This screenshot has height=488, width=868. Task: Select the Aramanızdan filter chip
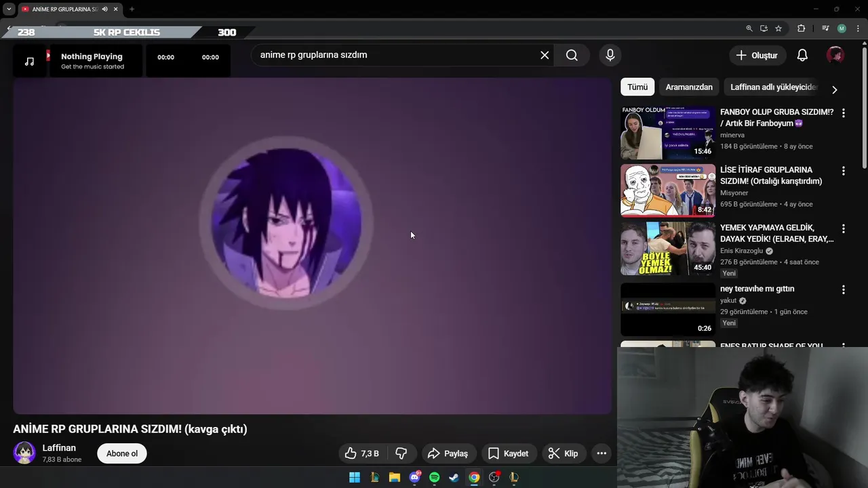tap(689, 87)
